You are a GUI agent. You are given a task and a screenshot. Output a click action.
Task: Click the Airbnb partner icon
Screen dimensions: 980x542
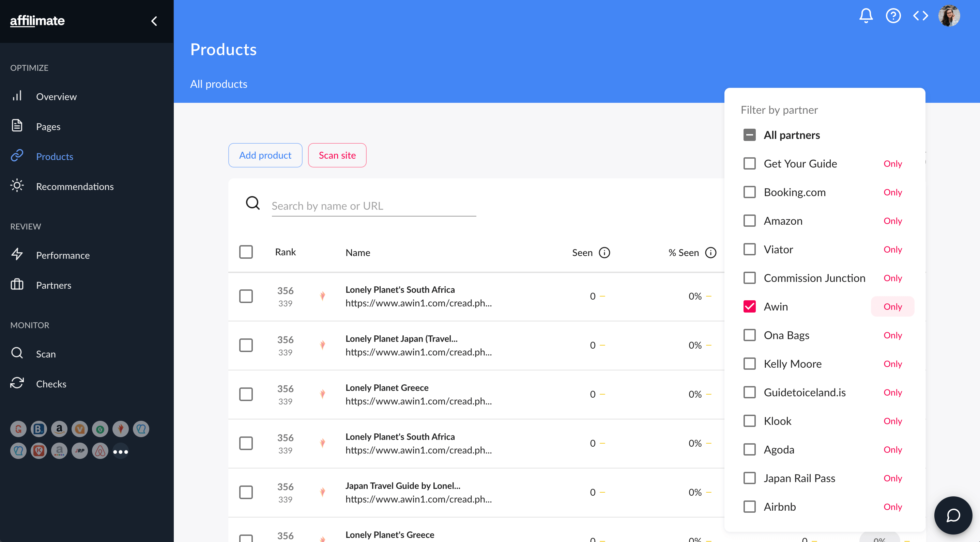[100, 451]
